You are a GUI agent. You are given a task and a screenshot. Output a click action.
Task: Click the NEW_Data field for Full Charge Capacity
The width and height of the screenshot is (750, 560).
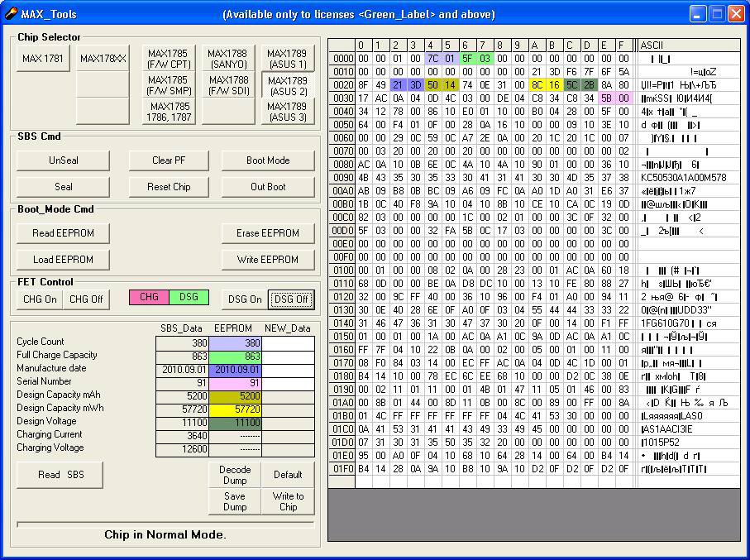[288, 357]
